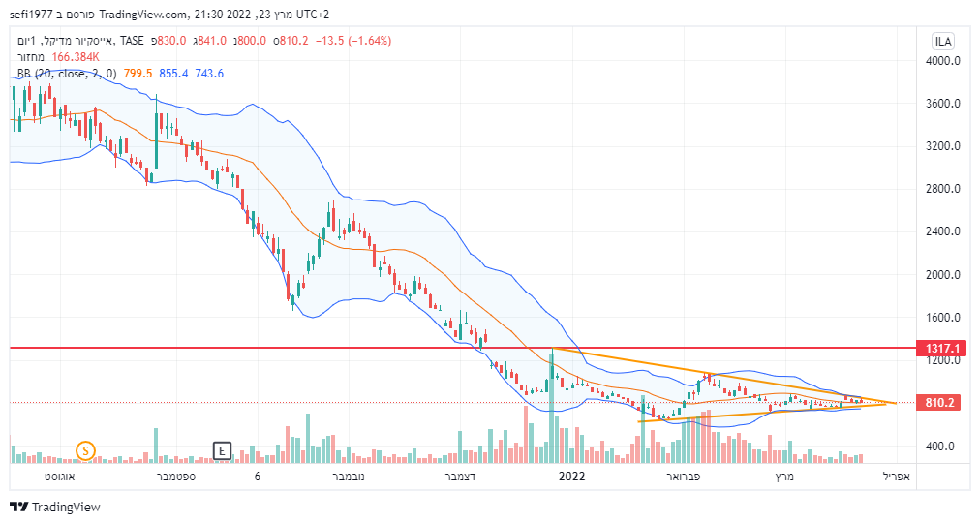Viewport: 980px width, 524px height.
Task: Click the symbol title with TASE
Action: (79, 41)
